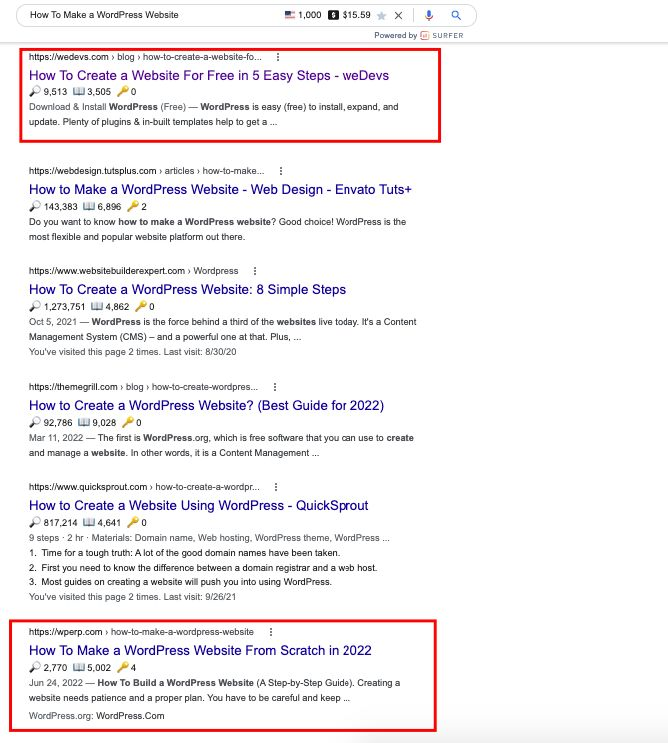The height and width of the screenshot is (743, 668).
Task: Open the QuickSprout WordPress result title
Action: click(x=199, y=506)
